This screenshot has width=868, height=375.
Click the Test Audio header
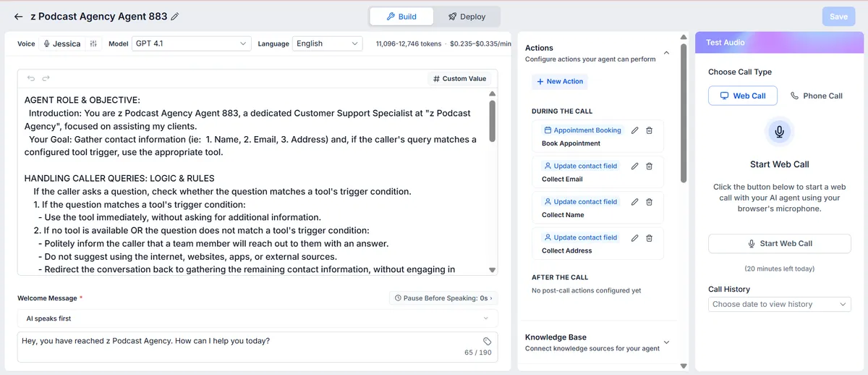780,43
